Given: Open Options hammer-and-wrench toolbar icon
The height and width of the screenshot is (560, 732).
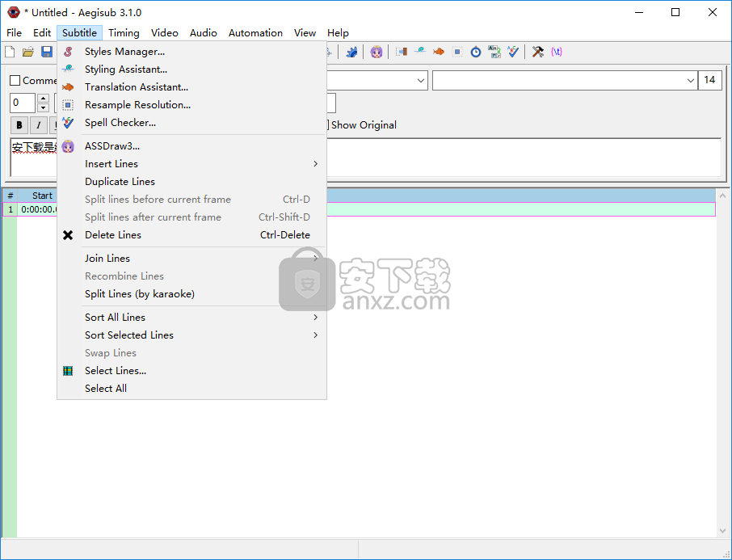Looking at the screenshot, I should click(538, 52).
